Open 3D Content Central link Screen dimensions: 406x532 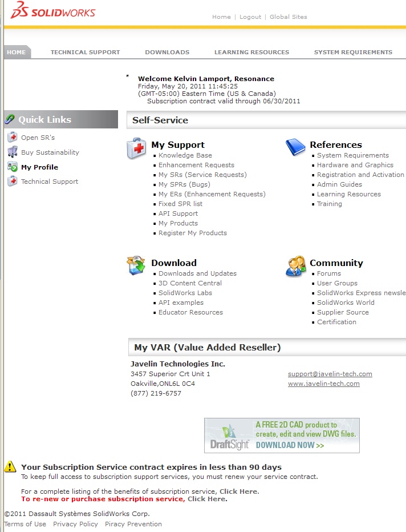tap(190, 283)
